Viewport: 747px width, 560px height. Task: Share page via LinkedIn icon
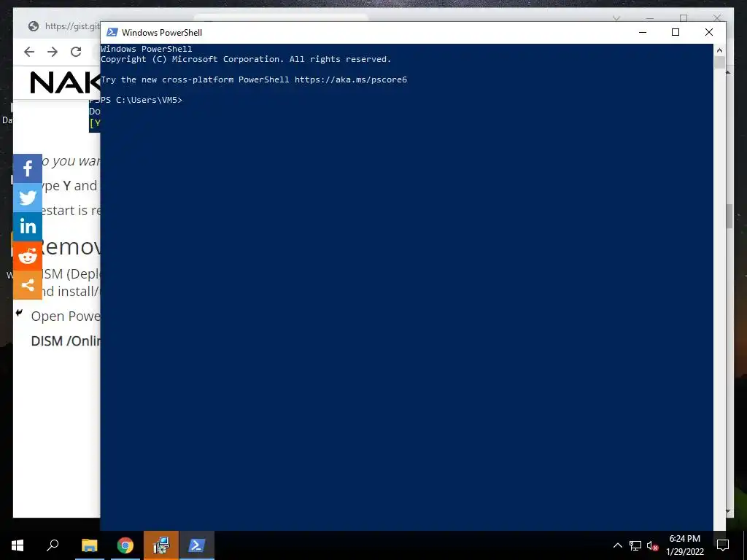coord(28,227)
